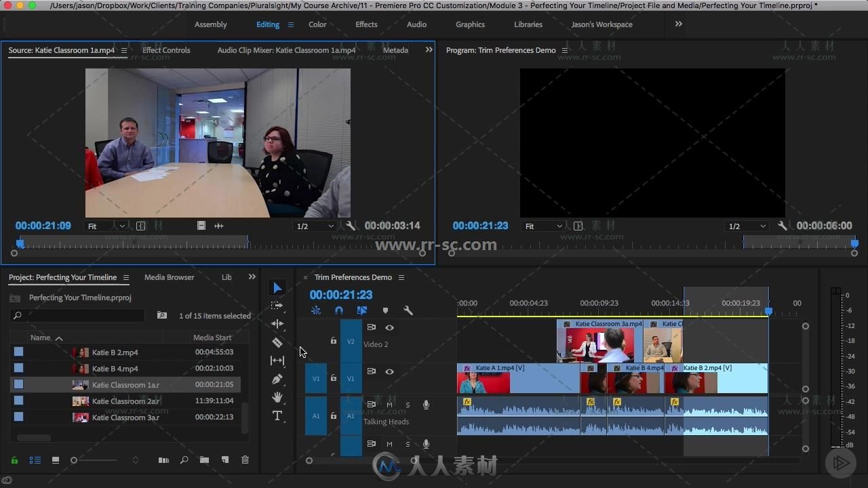
Task: Toggle sync lock on V2 track
Action: click(371, 327)
